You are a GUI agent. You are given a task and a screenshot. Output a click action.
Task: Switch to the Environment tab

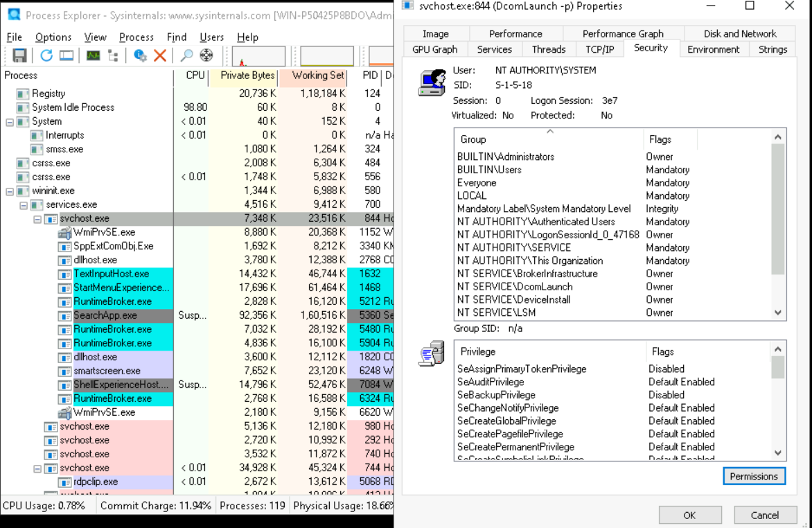coord(713,49)
